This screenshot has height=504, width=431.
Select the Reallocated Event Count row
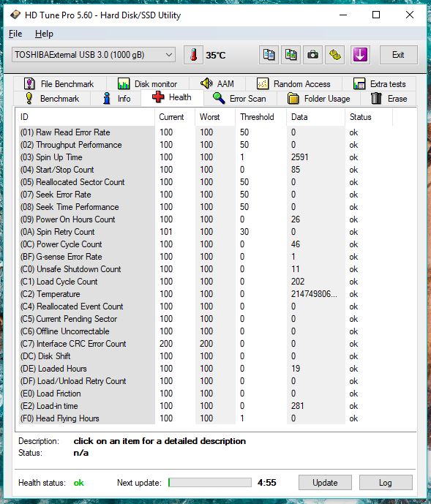(x=206, y=306)
